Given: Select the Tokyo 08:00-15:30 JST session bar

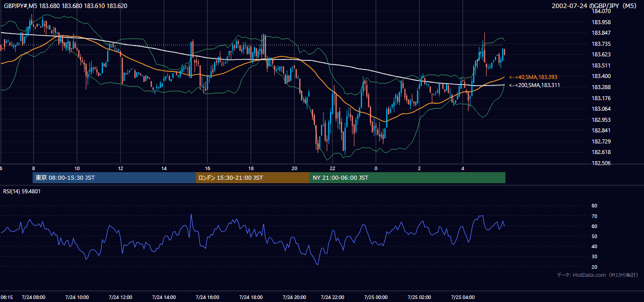Looking at the screenshot, I should pyautogui.click(x=114, y=178).
